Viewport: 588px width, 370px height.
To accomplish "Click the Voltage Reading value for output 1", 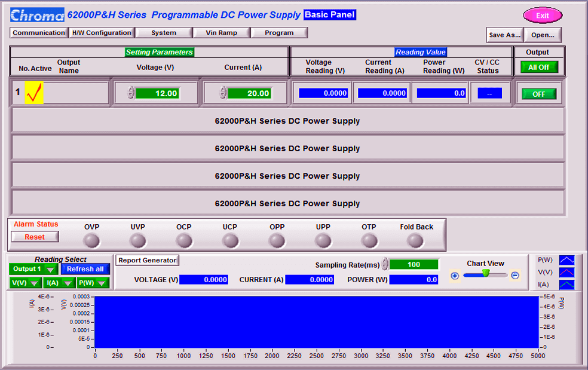I will tap(323, 93).
